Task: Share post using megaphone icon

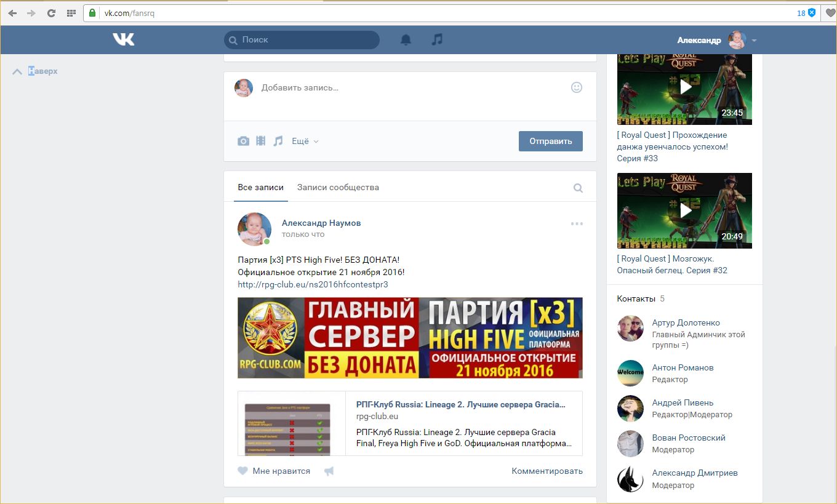Action: pyautogui.click(x=329, y=471)
